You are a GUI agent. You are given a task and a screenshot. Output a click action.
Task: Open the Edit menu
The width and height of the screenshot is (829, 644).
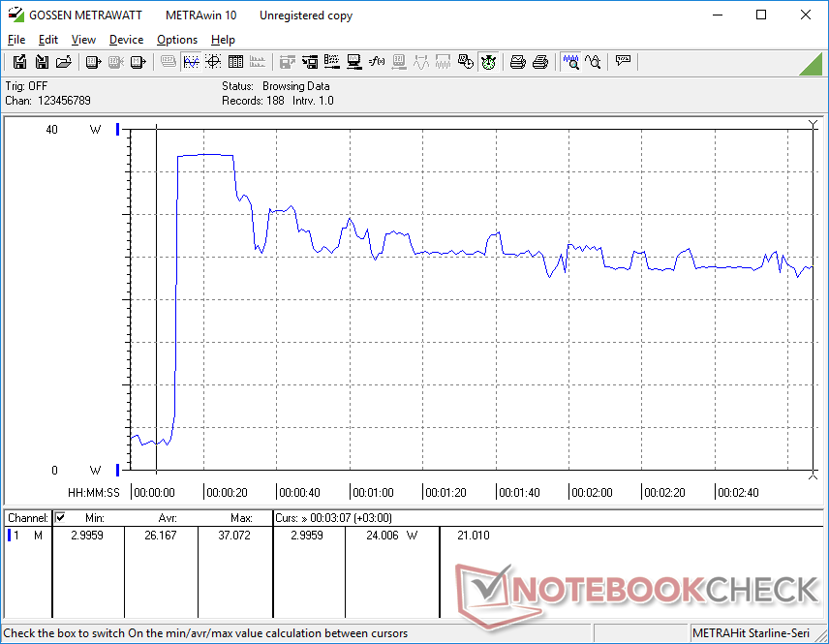pos(48,40)
